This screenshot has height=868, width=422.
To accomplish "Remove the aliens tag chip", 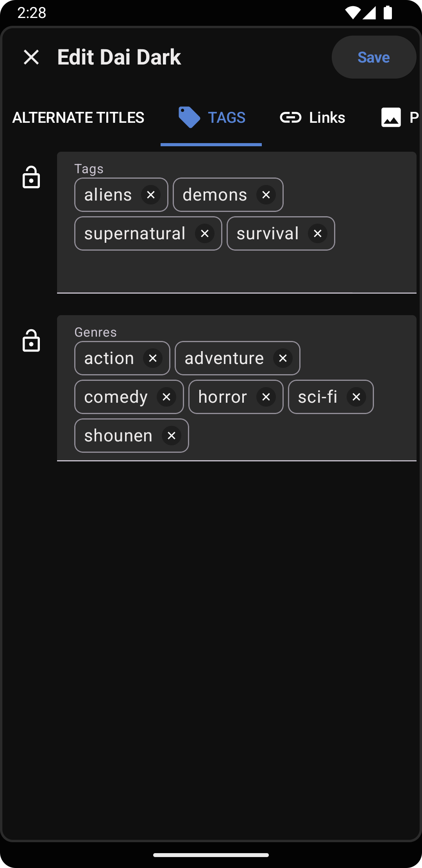I will (x=151, y=195).
